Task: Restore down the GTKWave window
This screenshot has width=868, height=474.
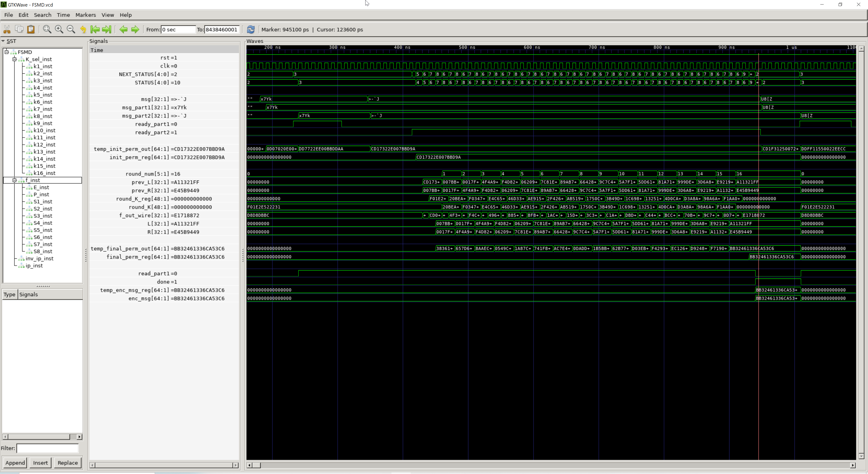Action: 840,5
